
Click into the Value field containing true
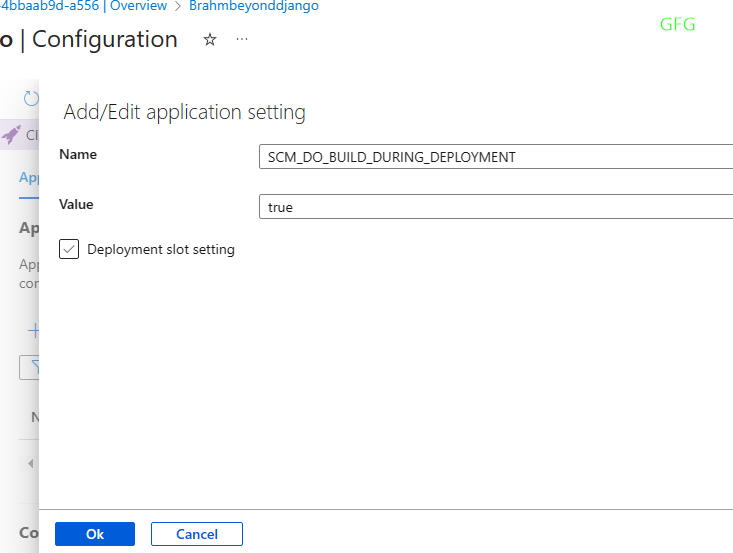point(495,207)
